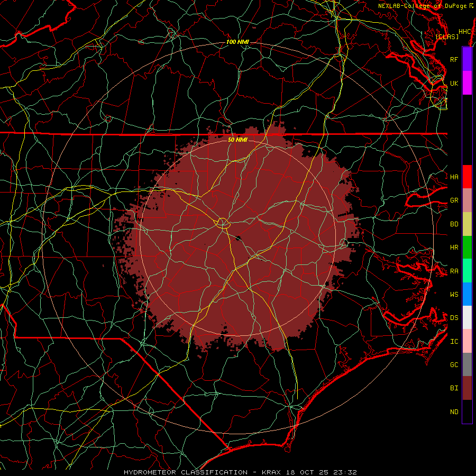Click the BD yellow legend swatch

pyautogui.click(x=467, y=224)
